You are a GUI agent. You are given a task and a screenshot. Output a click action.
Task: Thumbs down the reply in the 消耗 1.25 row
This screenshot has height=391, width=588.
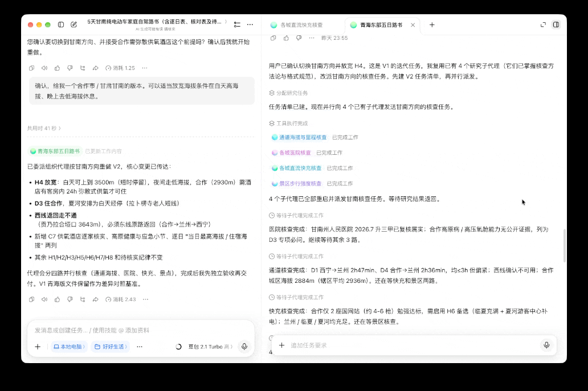70,68
